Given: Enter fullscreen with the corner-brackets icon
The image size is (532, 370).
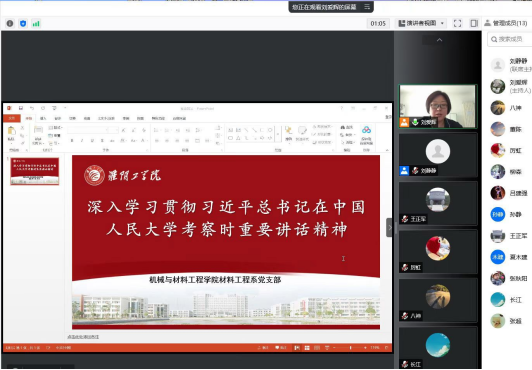Looking at the screenshot, I should tap(457, 23).
